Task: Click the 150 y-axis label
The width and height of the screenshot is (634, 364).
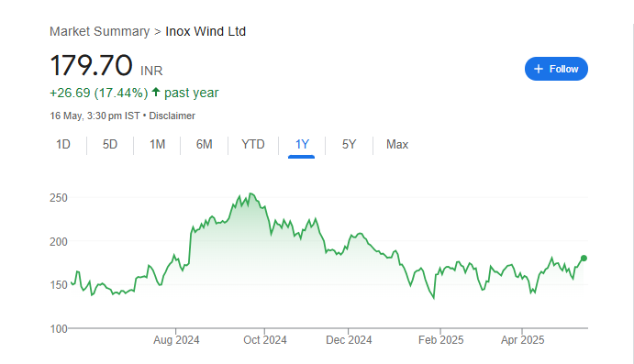Action: click(x=59, y=285)
